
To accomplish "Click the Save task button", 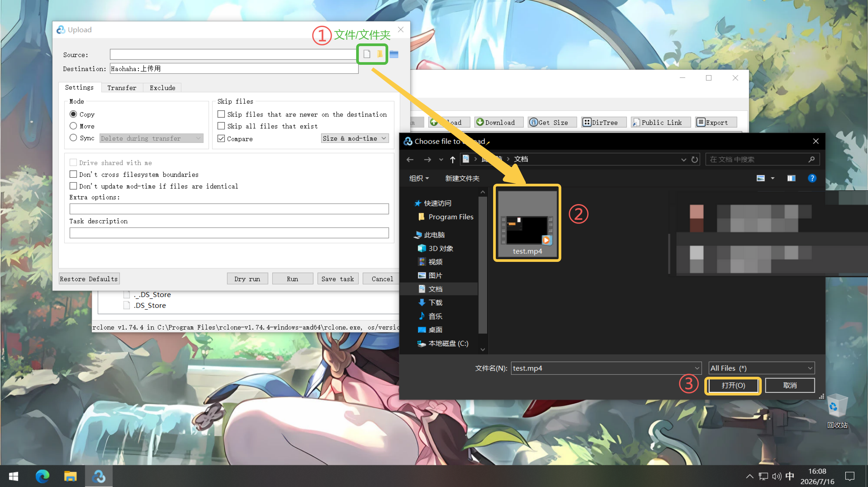I will [338, 279].
